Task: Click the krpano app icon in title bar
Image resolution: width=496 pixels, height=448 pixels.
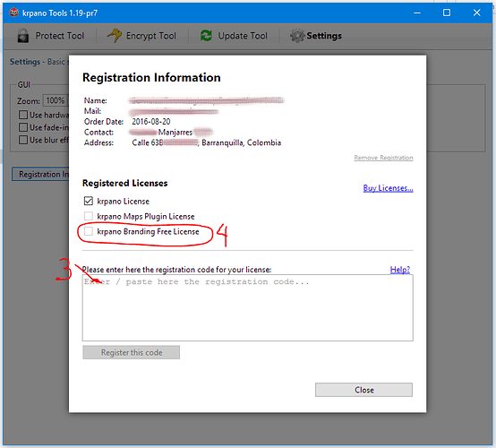Action: 13,13
